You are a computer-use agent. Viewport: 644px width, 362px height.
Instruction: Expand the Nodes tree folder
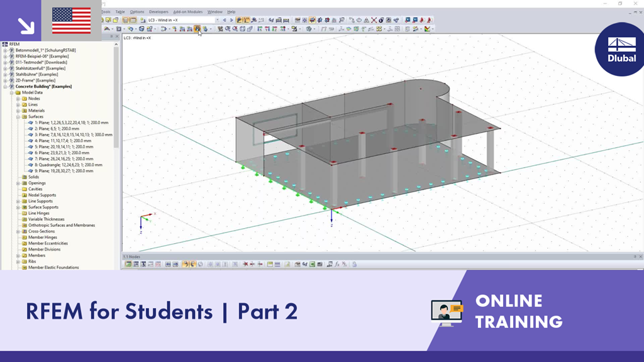pos(18,99)
